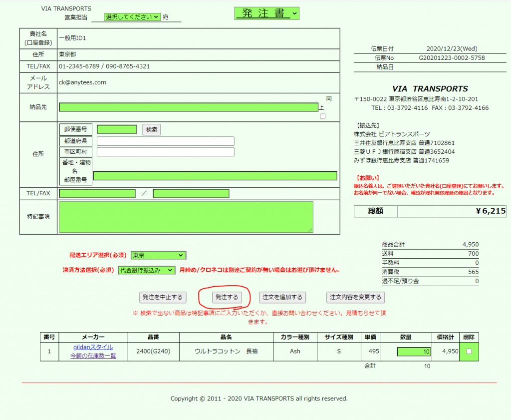This screenshot has width=511, height=420.
Task: Click the copyright footer text
Action: (259, 399)
